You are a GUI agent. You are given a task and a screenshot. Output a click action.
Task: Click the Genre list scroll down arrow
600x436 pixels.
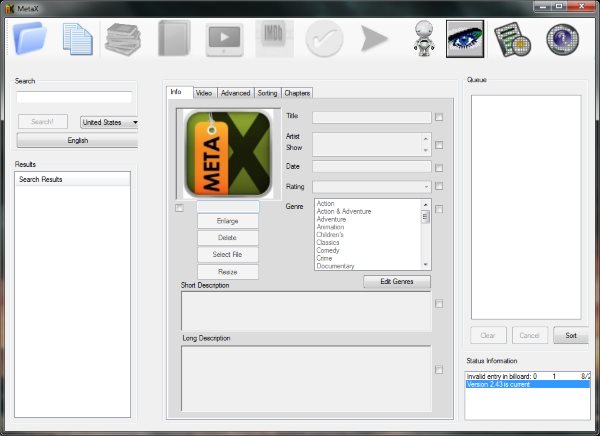(425, 265)
